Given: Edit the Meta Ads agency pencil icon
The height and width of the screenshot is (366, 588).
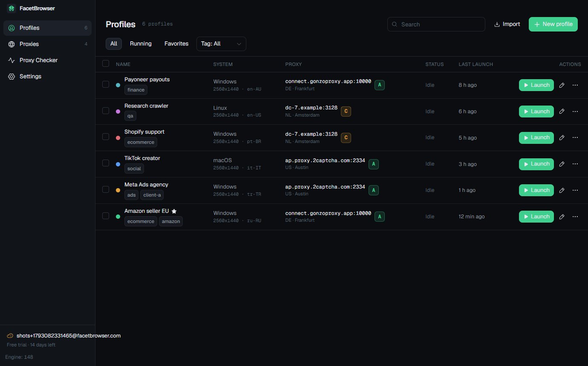Looking at the screenshot, I should point(562,190).
